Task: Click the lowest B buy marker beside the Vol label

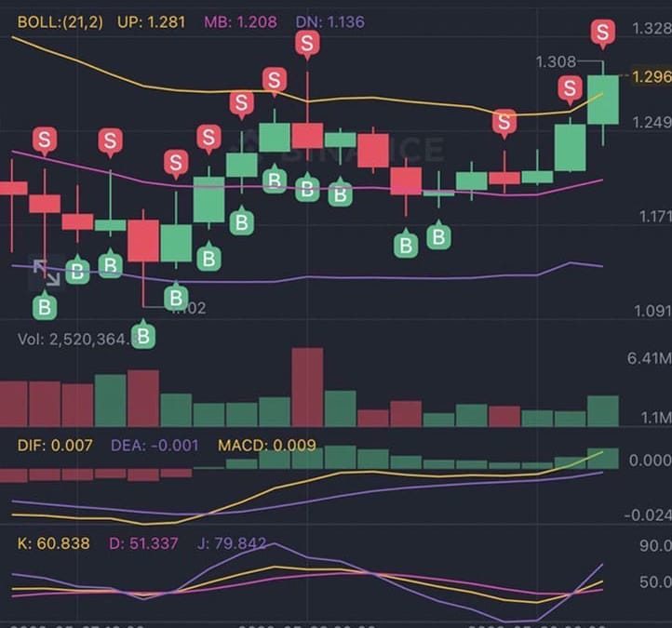Action: click(x=142, y=335)
